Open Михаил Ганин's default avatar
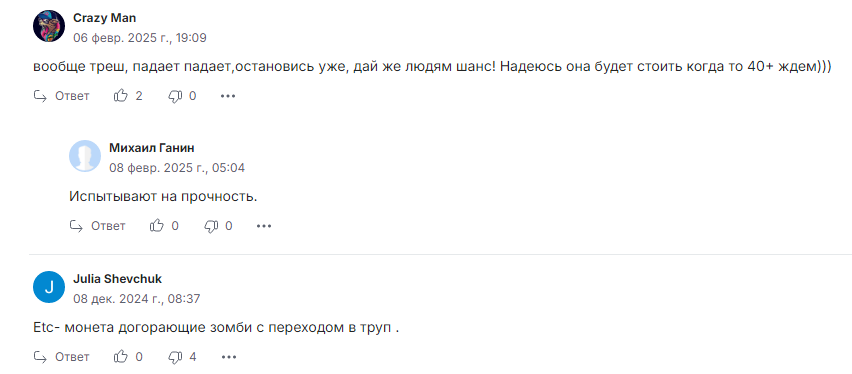Viewport: 852px width, 374px height. coord(85,156)
